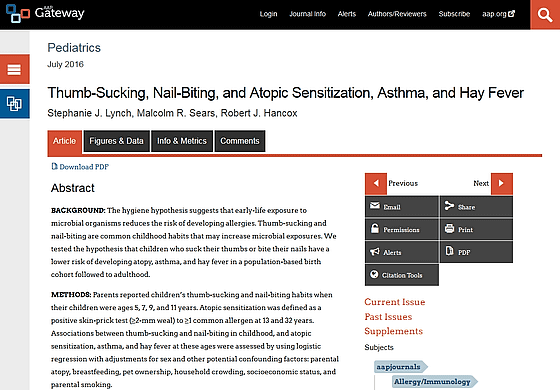This screenshot has height=390, width=560.
Task: Click author name Robert J. Hancox
Action: (259, 113)
